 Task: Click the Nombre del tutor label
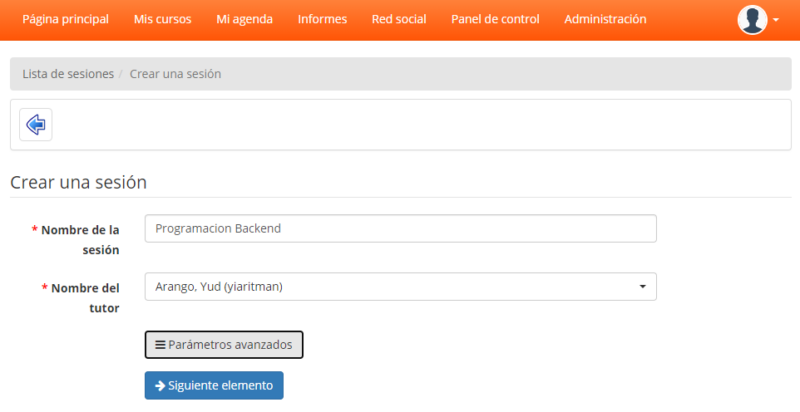84,297
